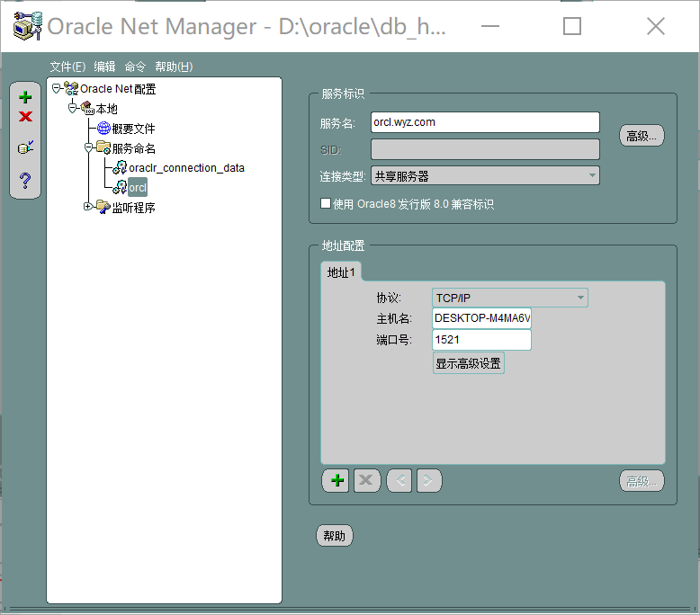This screenshot has height=615, width=700.
Task: Select 本地 label in the tree
Action: pyautogui.click(x=107, y=109)
